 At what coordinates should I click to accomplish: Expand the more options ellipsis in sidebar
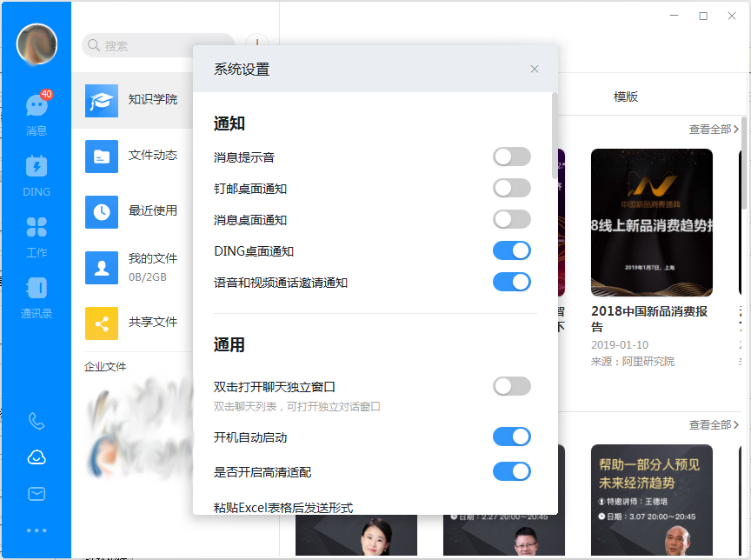(36, 529)
